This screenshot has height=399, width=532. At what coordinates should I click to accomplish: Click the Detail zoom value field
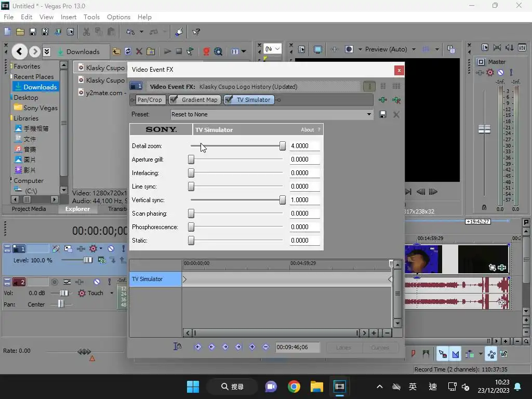pyautogui.click(x=304, y=146)
